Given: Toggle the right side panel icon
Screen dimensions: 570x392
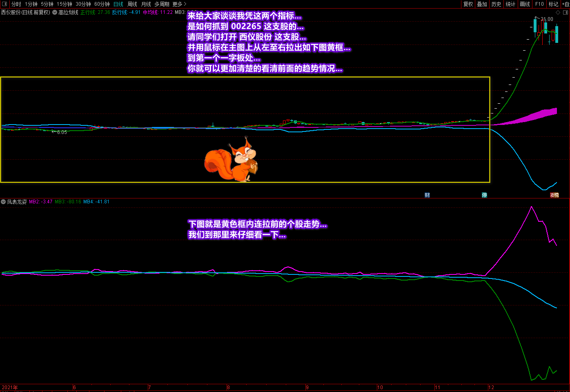Looking at the screenshot, I should pos(566,12).
